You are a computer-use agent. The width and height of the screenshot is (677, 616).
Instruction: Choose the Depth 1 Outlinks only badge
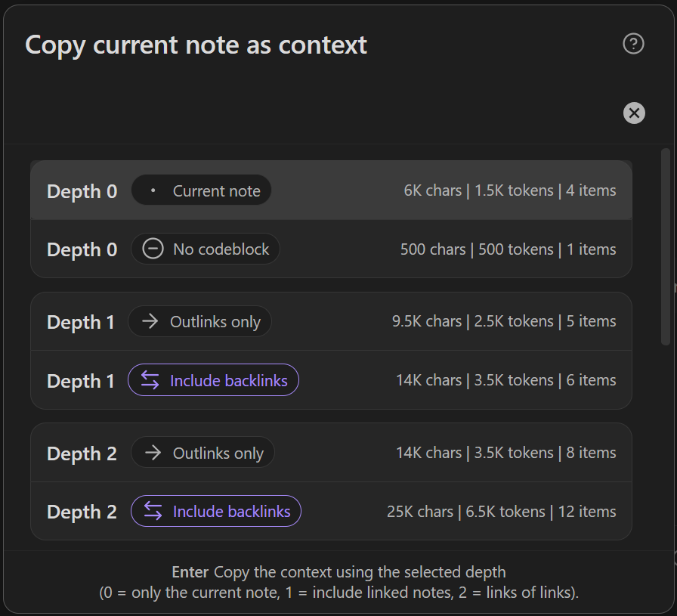(x=200, y=322)
